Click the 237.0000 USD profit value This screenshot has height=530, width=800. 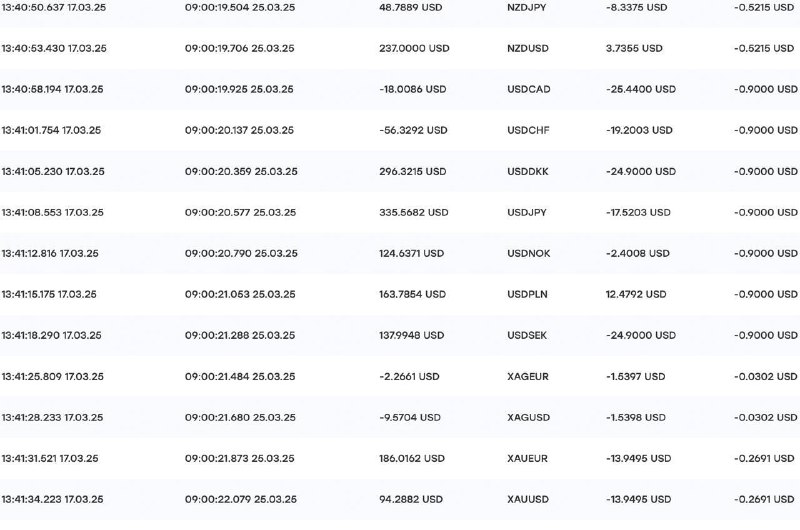(414, 48)
